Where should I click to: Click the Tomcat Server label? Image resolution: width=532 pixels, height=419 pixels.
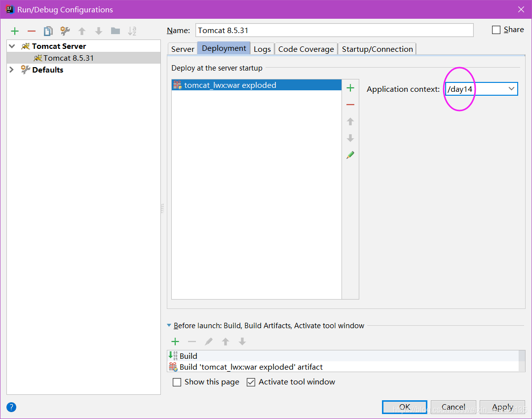pyautogui.click(x=59, y=46)
